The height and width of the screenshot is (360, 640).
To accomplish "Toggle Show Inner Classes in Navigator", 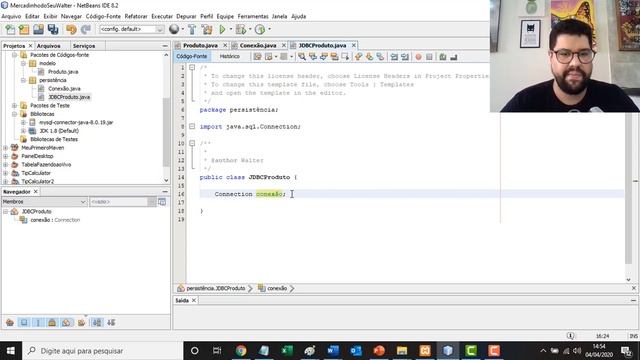I will pos(66,322).
